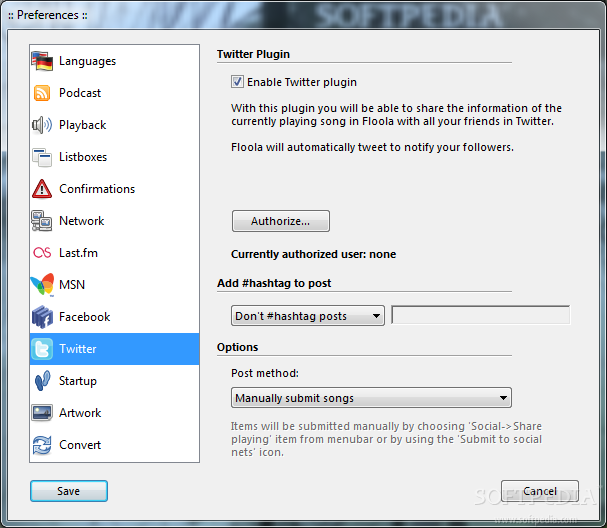Viewport: 607px width, 528px height.
Task: Click the 'Post method:' label
Action: pyautogui.click(x=265, y=373)
